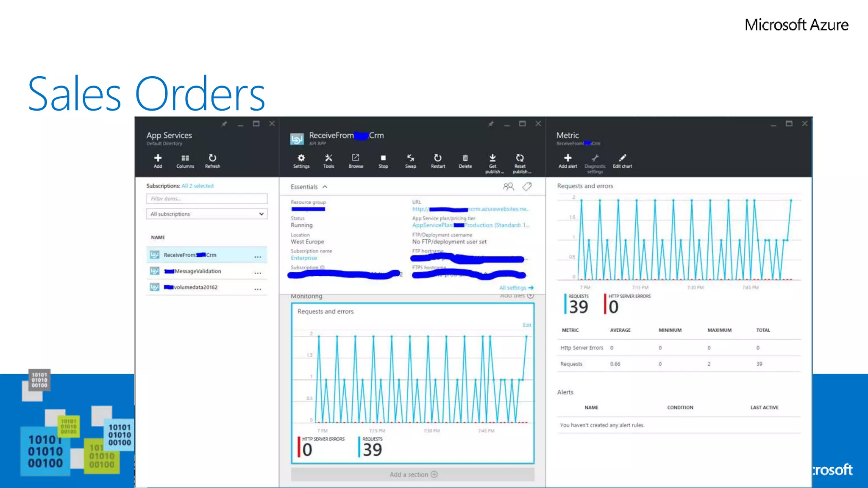Add alert in Metric blade
Screen dimensions: 868x488
click(568, 161)
